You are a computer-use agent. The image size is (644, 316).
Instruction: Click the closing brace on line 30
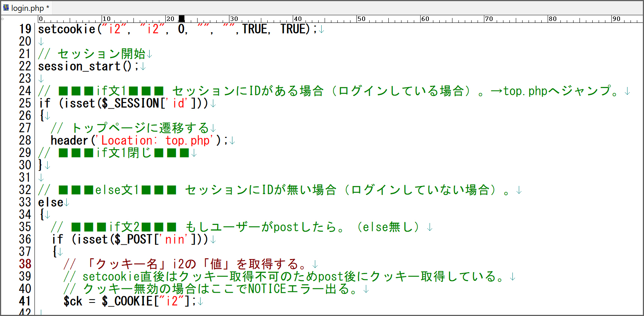tap(41, 165)
